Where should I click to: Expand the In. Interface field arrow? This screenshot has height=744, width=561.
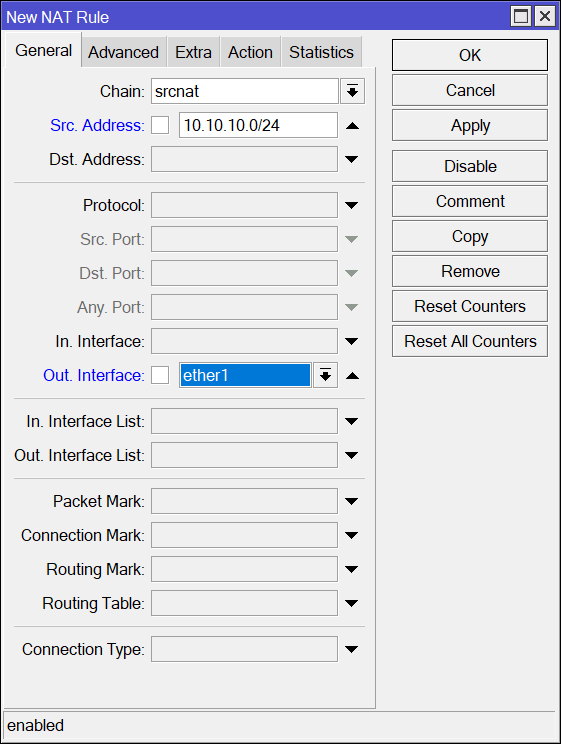[x=352, y=341]
